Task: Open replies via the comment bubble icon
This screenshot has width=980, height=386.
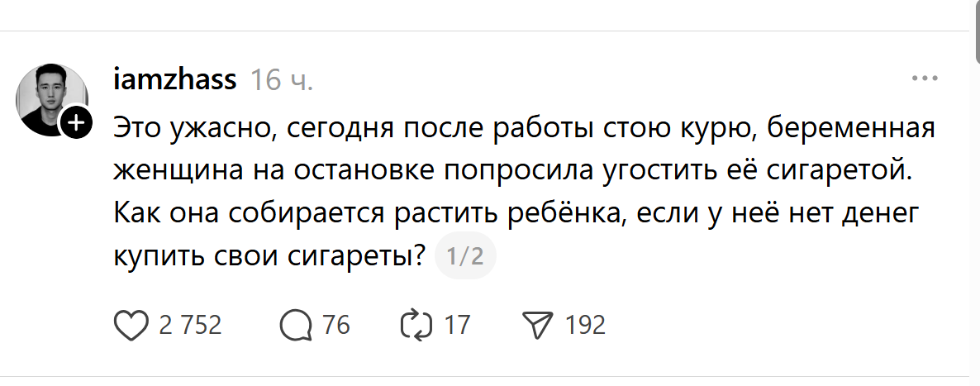Action: click(x=294, y=326)
